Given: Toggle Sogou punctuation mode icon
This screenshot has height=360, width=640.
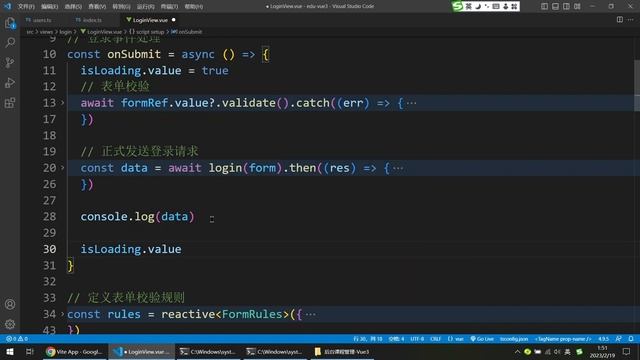Looking at the screenshot, I should point(487,6).
